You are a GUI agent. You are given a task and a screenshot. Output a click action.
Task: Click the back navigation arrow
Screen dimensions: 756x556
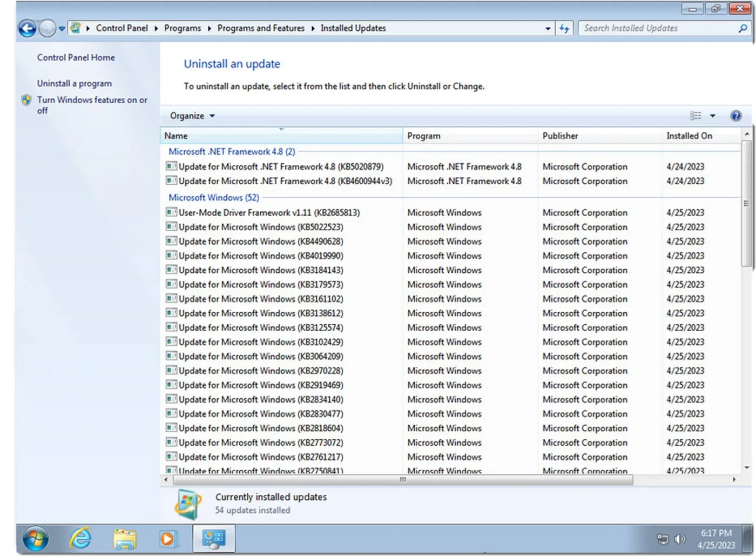click(x=26, y=28)
